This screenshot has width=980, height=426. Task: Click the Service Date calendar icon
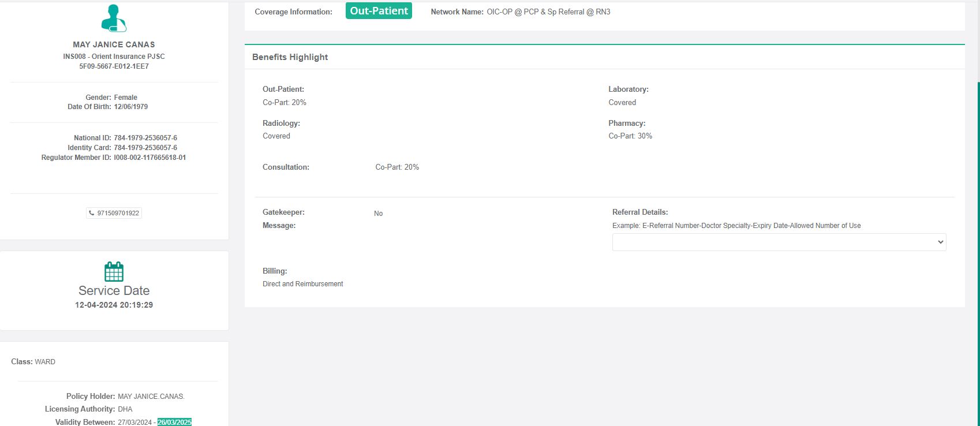tap(114, 271)
